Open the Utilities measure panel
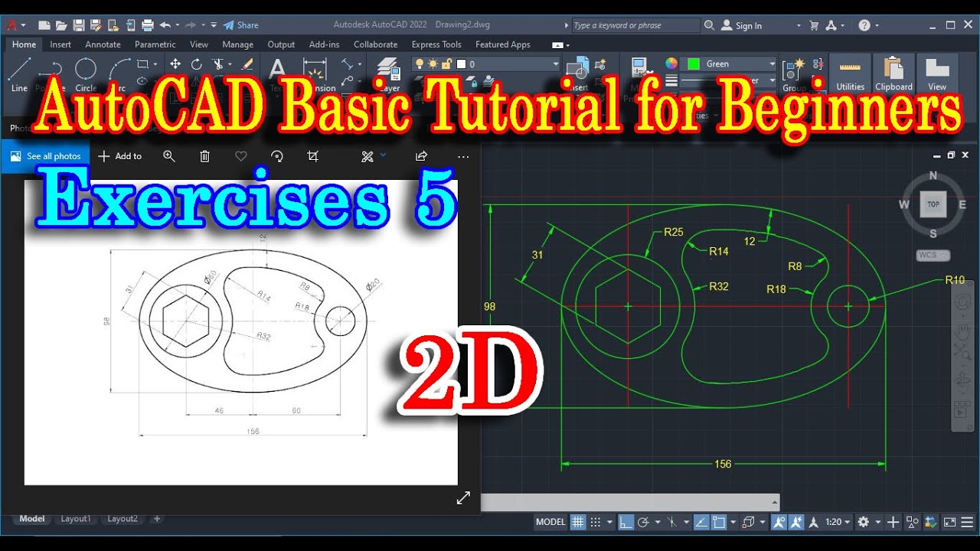Viewport: 980px width, 551px height. tap(850, 74)
